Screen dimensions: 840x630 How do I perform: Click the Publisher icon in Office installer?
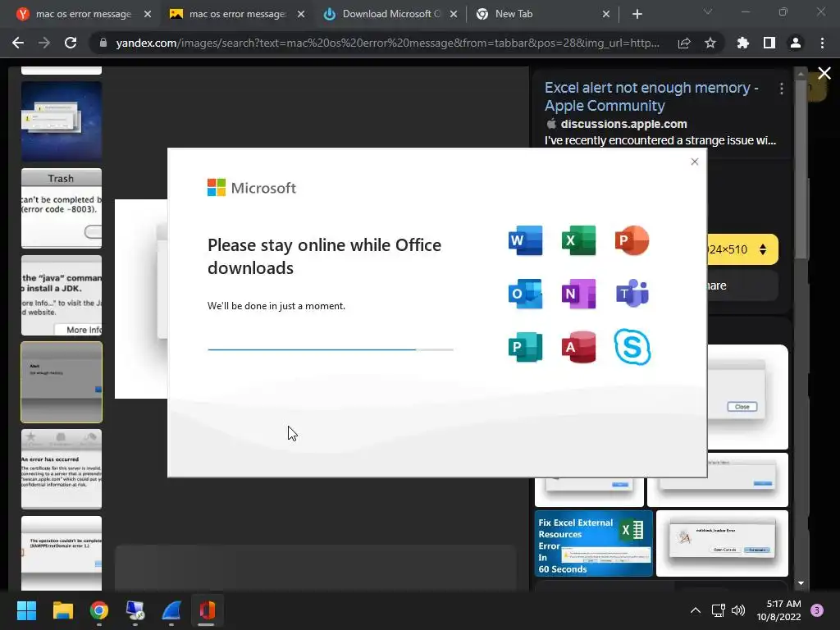525,347
